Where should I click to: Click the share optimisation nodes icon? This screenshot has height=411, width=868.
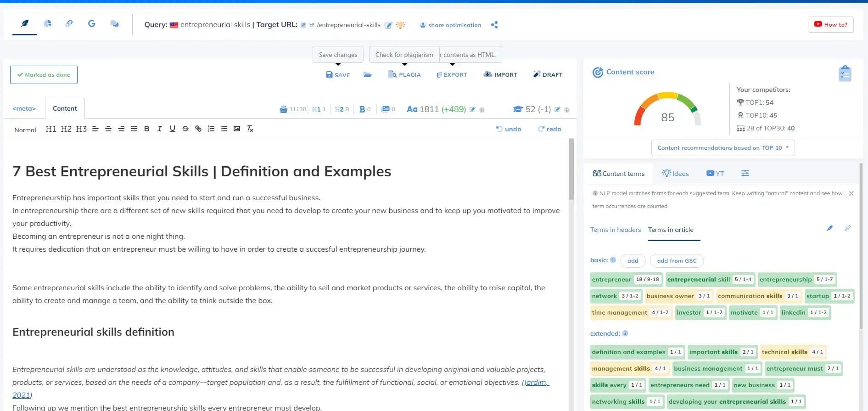(494, 25)
